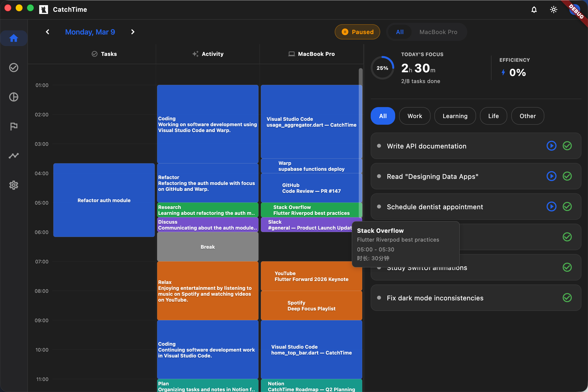Open Settings via the gear icon
The height and width of the screenshot is (392, 588).
tap(14, 185)
